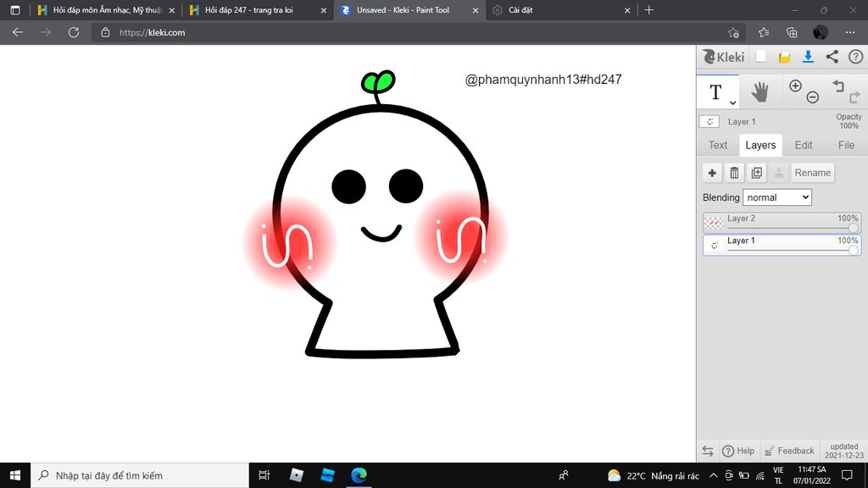868x488 pixels.
Task: Open the help question mark icon at top
Action: 856,57
